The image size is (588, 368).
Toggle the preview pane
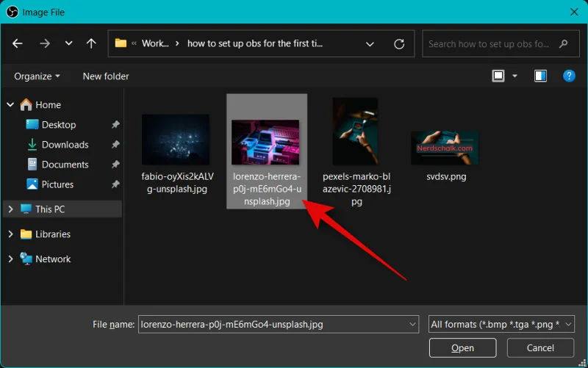pos(540,76)
